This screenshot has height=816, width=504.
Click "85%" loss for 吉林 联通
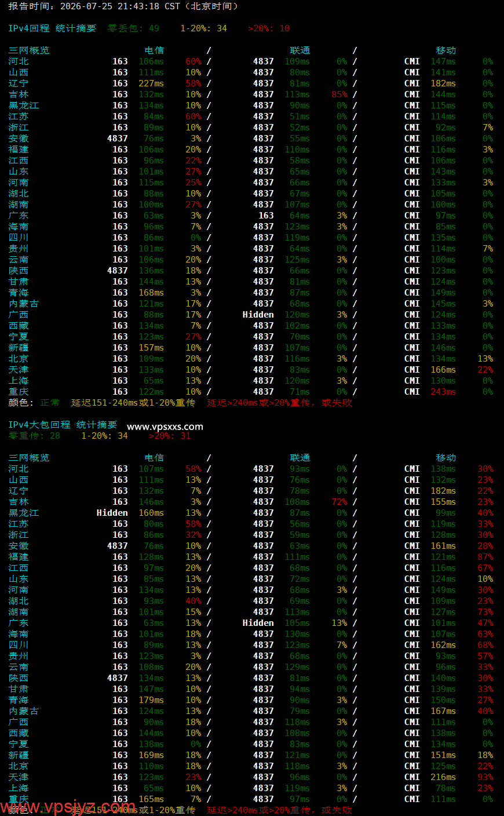(339, 94)
